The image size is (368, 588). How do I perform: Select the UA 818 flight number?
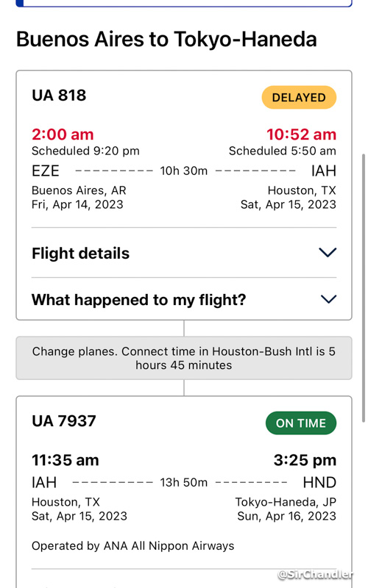pos(59,96)
